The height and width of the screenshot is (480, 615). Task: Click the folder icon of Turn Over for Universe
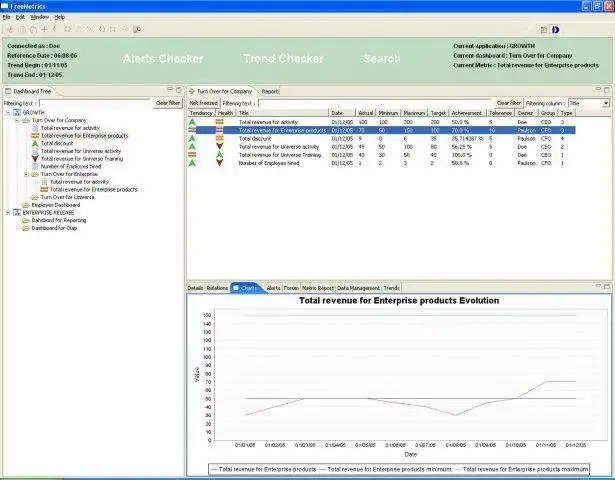tap(35, 197)
